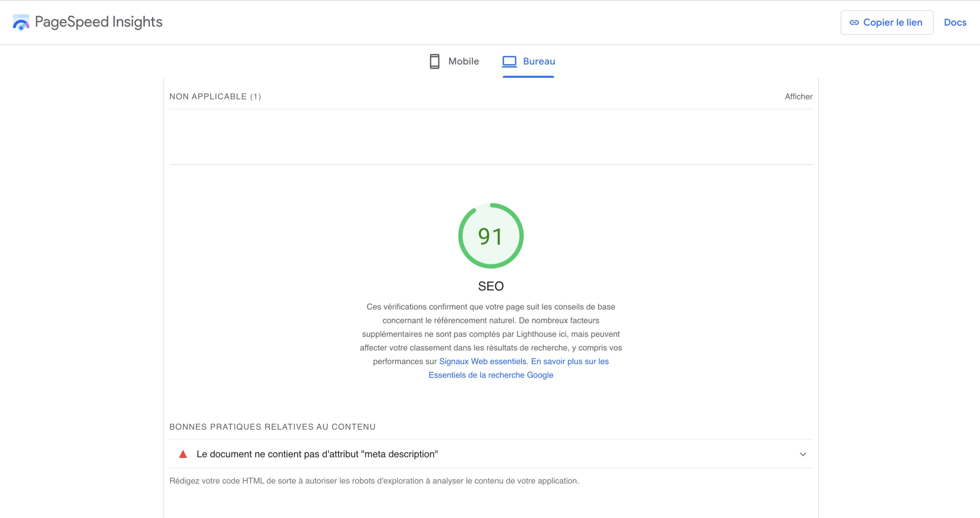Click the Copier le lien button

(x=887, y=22)
